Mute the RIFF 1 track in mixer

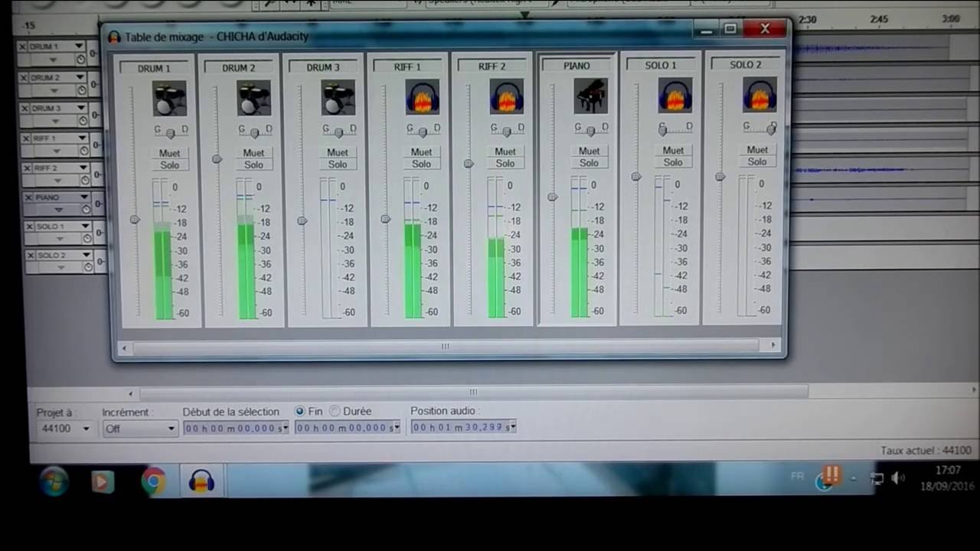pos(422,152)
